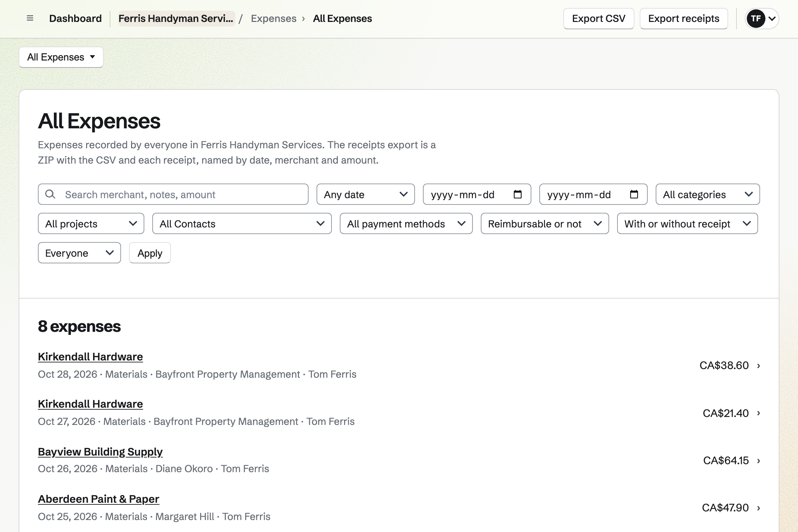Open the Reimbursable or not dropdown
This screenshot has width=798, height=532.
point(545,223)
